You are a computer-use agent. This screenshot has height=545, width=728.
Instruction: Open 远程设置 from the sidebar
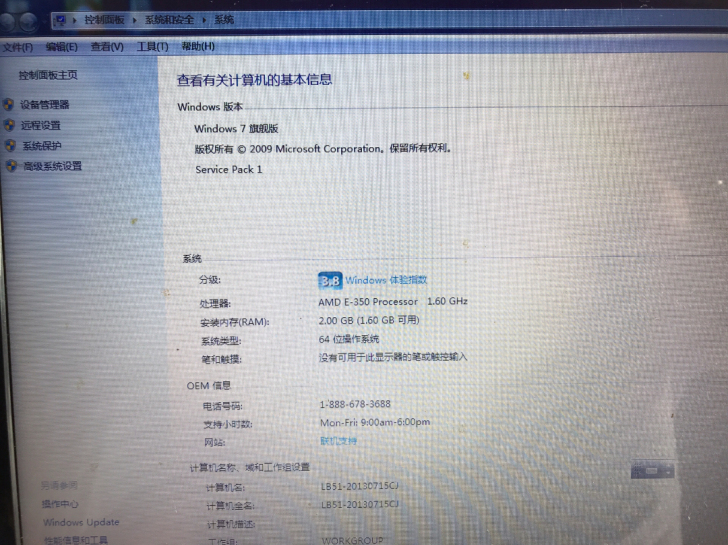[x=41, y=125]
